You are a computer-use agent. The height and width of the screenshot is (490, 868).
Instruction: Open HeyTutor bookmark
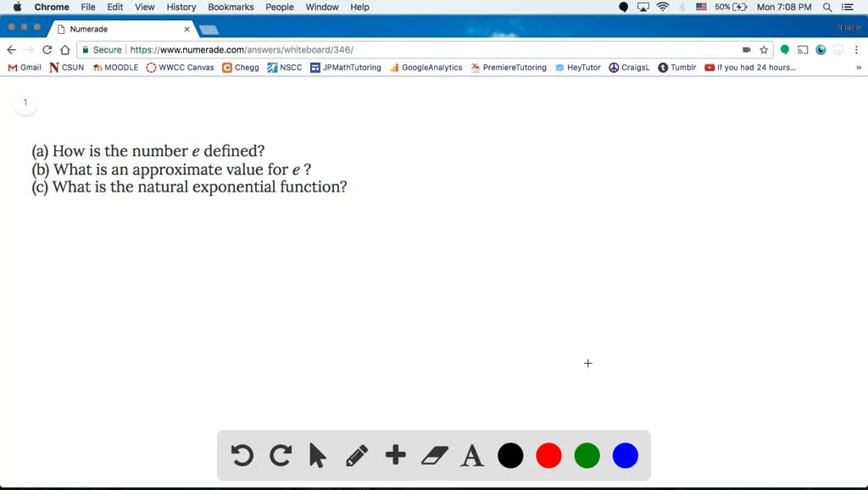pyautogui.click(x=578, y=68)
